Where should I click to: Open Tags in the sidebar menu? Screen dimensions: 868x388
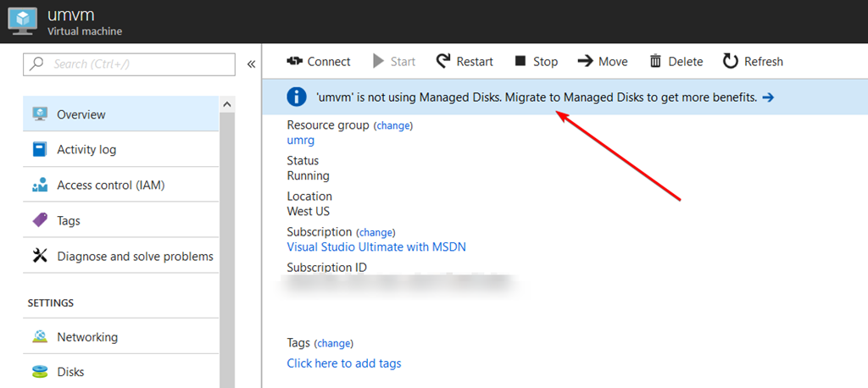120,220
